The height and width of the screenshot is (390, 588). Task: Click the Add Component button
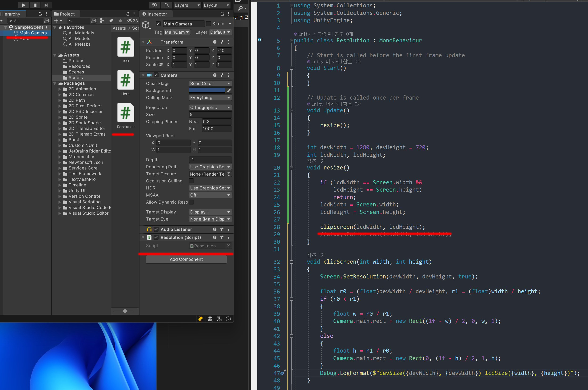pos(186,259)
